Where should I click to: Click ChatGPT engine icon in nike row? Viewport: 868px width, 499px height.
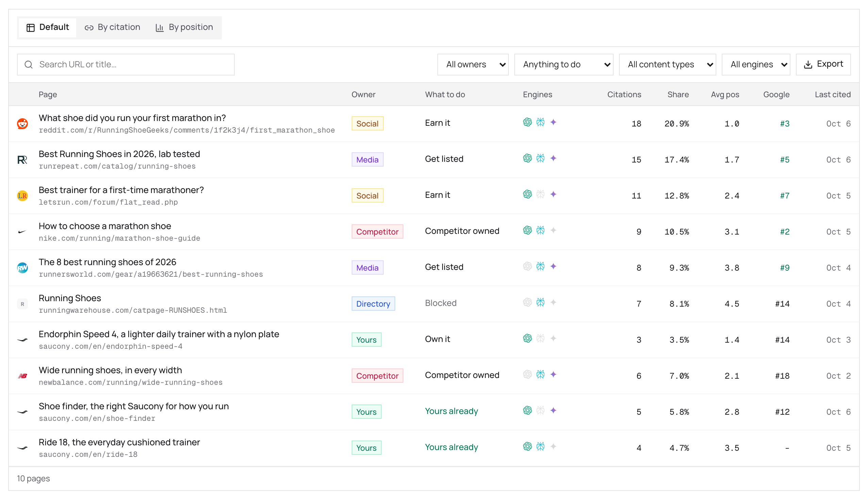click(527, 230)
